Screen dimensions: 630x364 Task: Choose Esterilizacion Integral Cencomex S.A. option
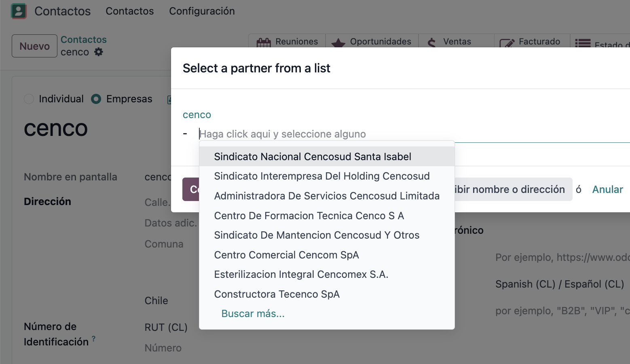pos(301,274)
